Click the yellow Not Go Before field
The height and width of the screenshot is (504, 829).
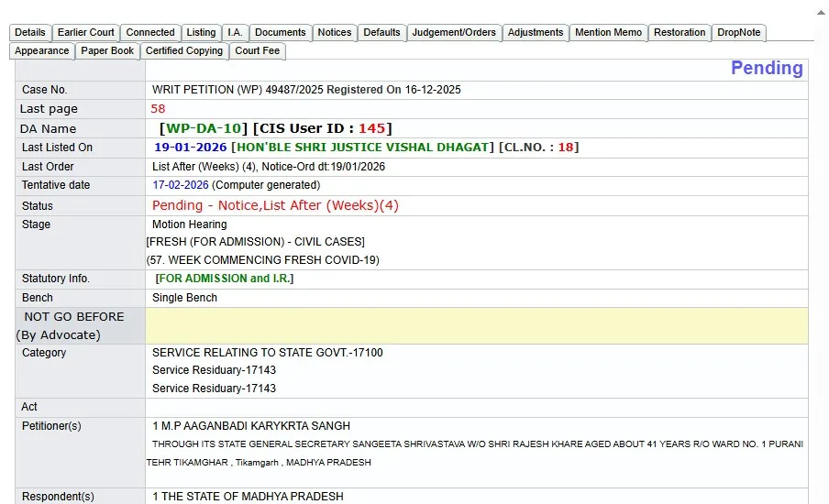[476, 325]
